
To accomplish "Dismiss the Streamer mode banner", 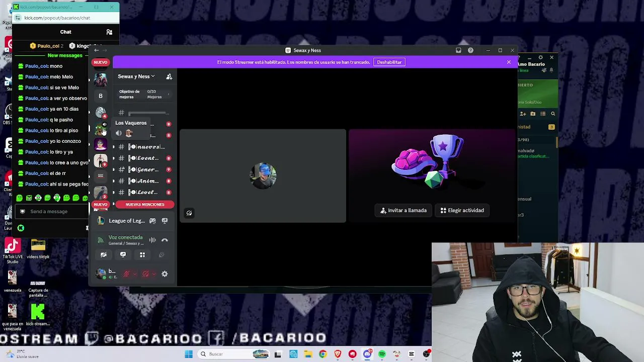I will coord(509,62).
